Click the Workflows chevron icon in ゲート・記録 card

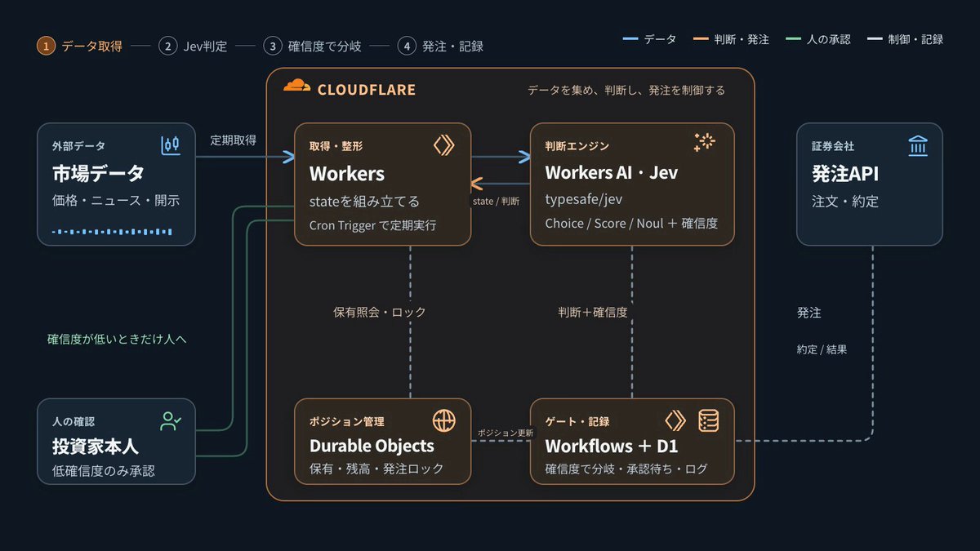(675, 421)
